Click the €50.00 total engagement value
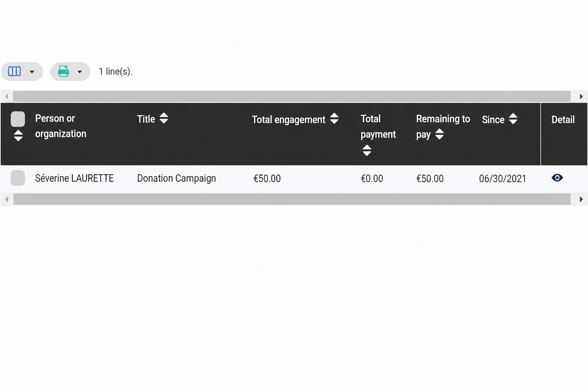 (x=267, y=179)
